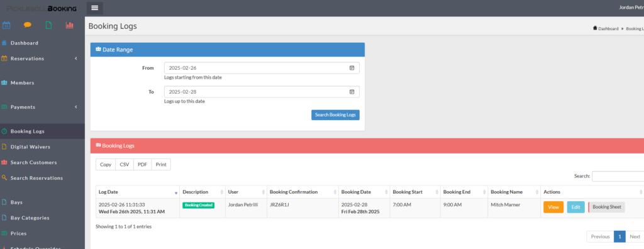The height and width of the screenshot is (249, 644).
Task: Click the Payments icon in sidebar
Action: (x=4, y=107)
